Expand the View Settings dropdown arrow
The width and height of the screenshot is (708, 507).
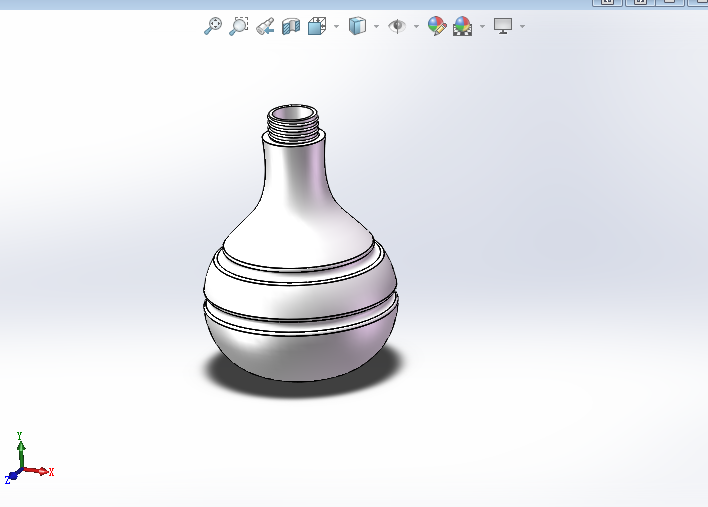pos(522,27)
